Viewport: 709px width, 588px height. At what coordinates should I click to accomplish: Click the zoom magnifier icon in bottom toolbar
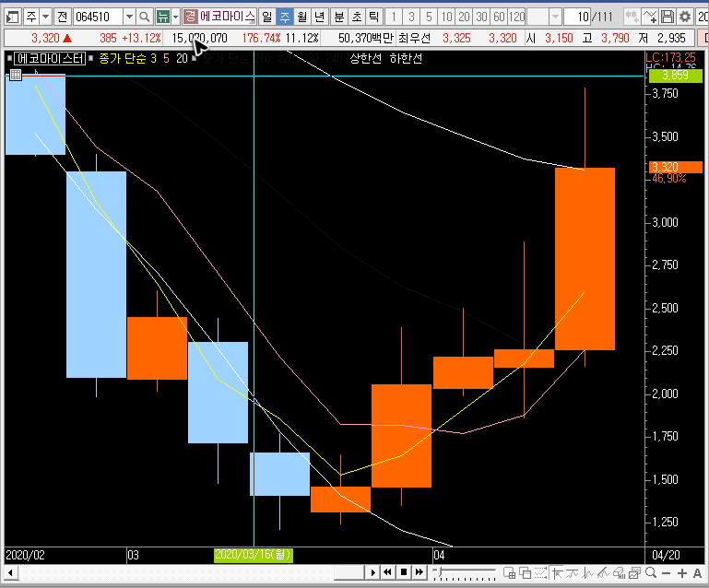[x=651, y=573]
